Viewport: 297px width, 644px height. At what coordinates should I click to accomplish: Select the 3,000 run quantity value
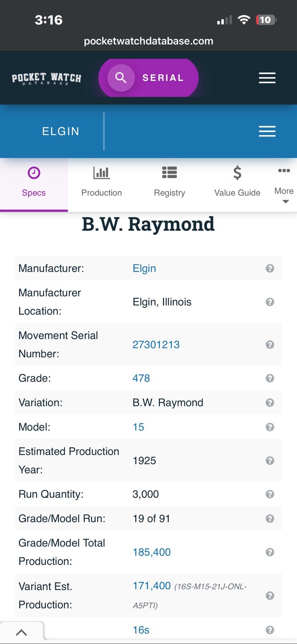point(145,494)
